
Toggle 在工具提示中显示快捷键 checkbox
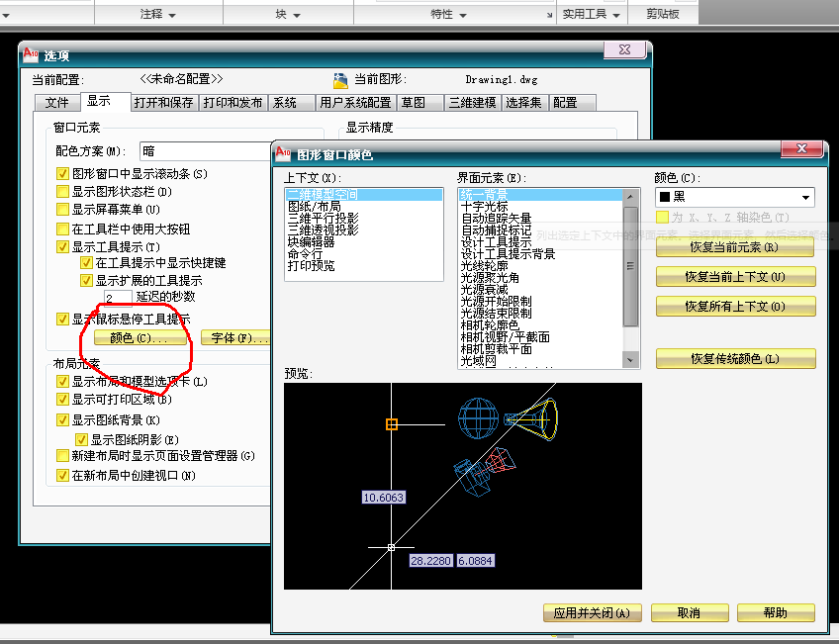pyautogui.click(x=86, y=262)
